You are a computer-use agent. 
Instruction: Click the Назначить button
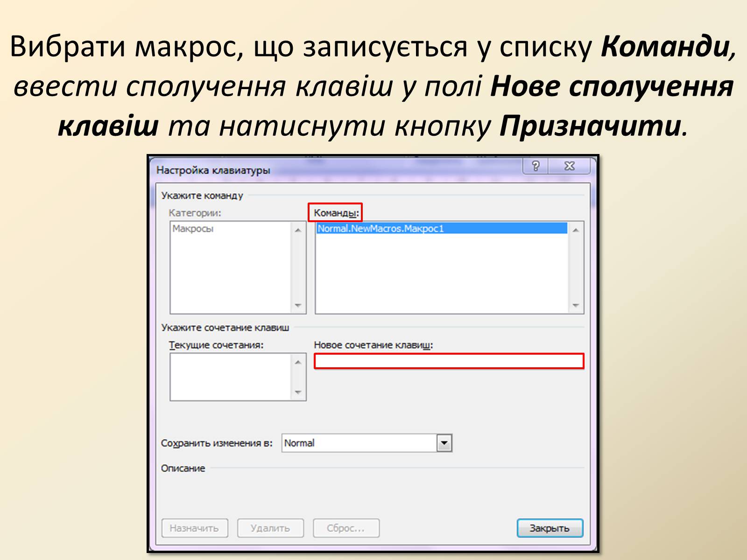(x=194, y=528)
